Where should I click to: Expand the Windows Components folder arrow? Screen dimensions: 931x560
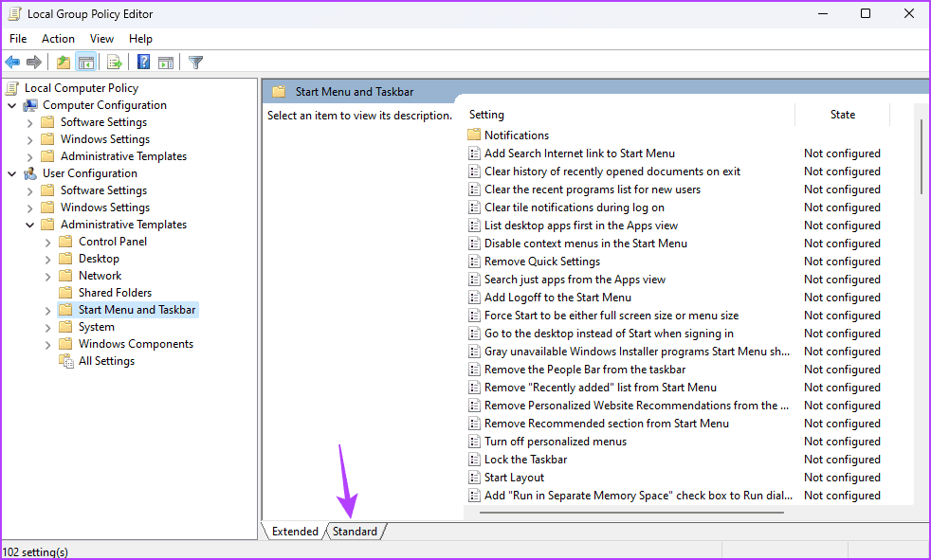point(48,345)
